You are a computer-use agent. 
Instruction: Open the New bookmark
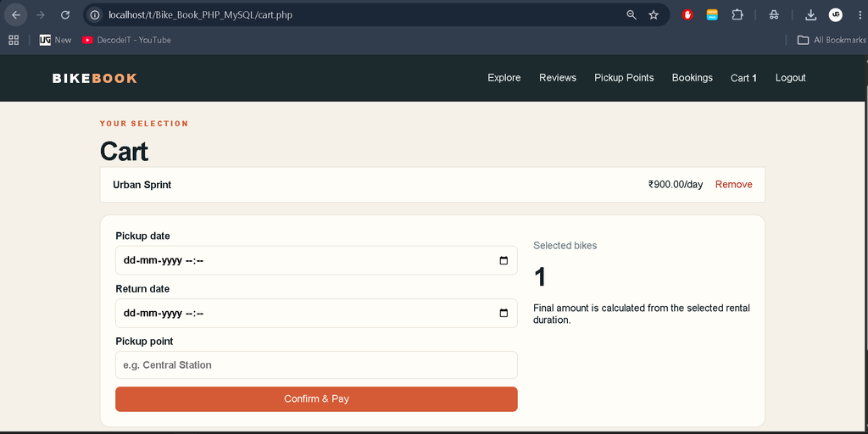[x=55, y=40]
